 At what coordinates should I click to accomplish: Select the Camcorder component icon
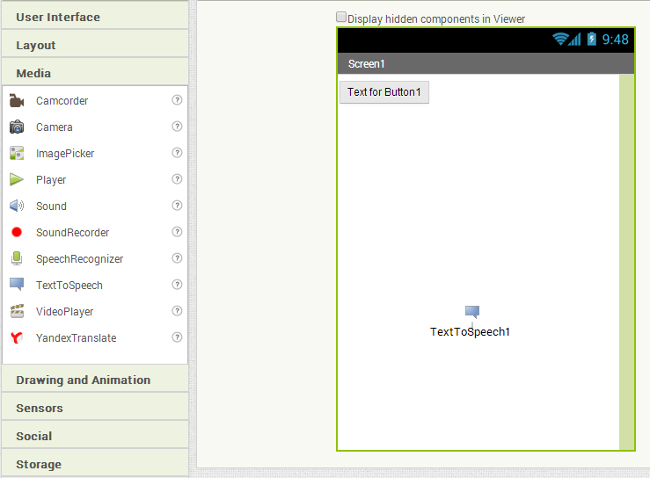(x=17, y=101)
